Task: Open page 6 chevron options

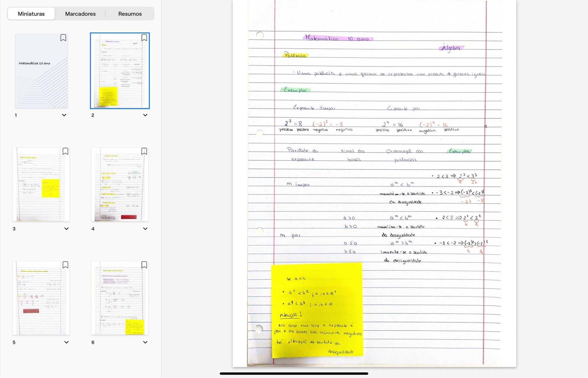Action: click(145, 342)
